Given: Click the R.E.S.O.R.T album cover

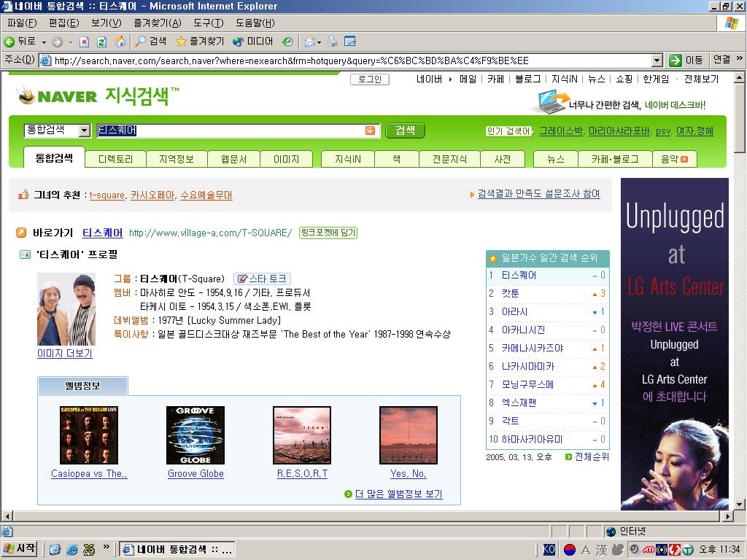Looking at the screenshot, I should pyautogui.click(x=302, y=435).
